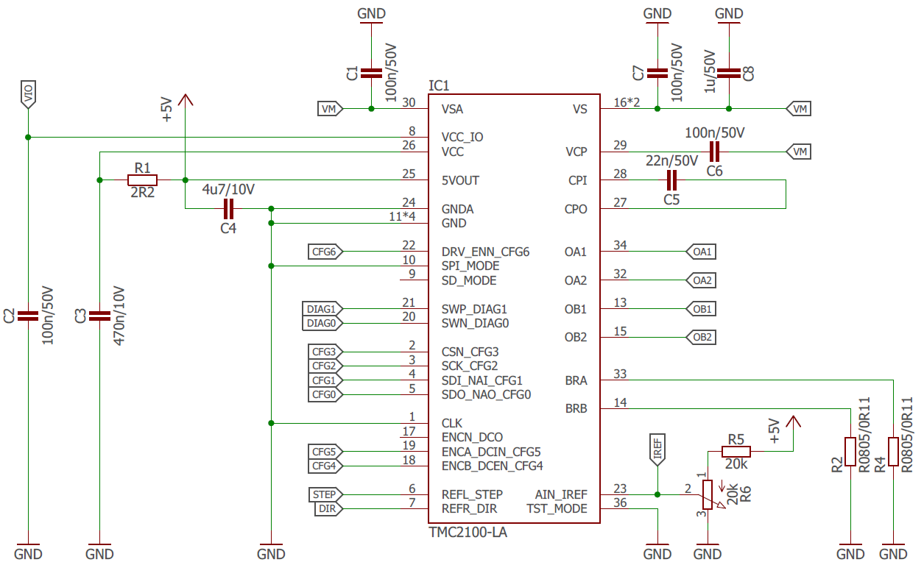The image size is (924, 565).
Task: Select the DIR input label
Action: click(x=326, y=508)
